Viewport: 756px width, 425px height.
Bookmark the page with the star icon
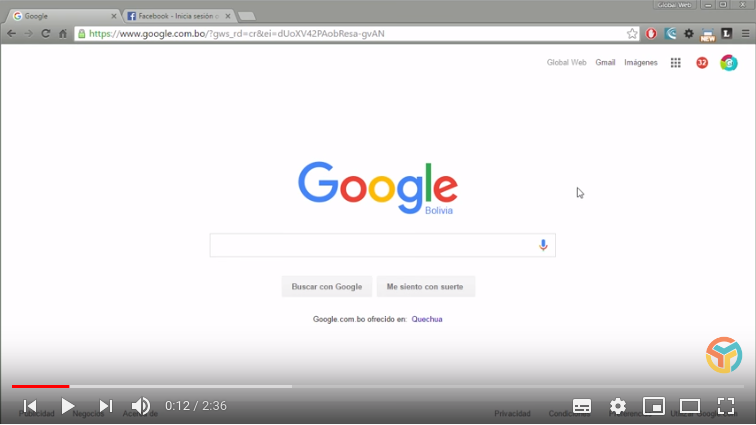click(x=632, y=34)
